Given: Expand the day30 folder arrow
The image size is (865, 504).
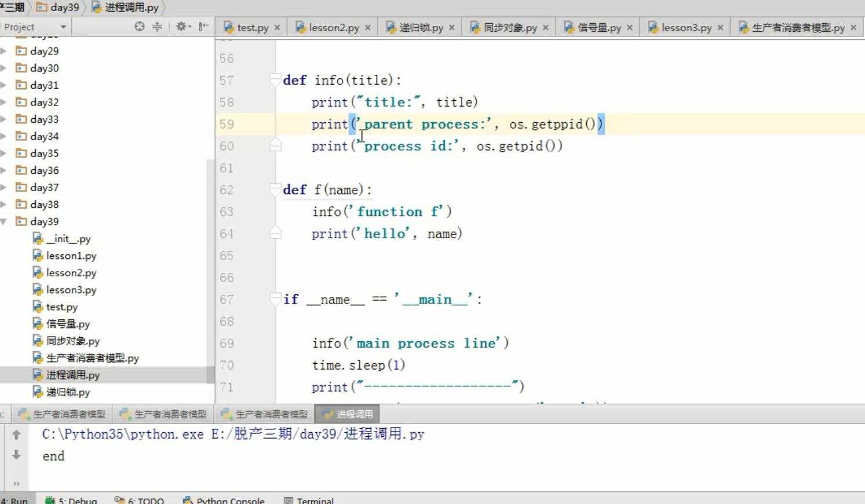Looking at the screenshot, I should click(x=3, y=68).
